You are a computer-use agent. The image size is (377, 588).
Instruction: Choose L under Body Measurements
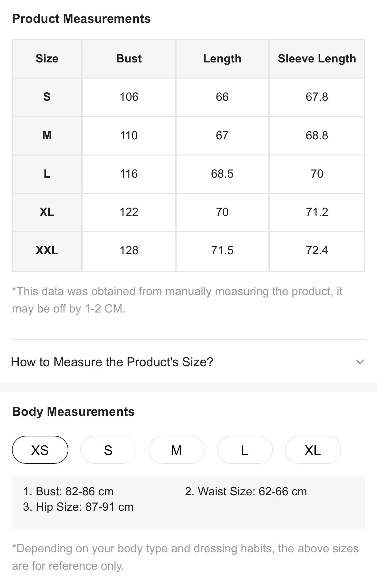(x=245, y=450)
